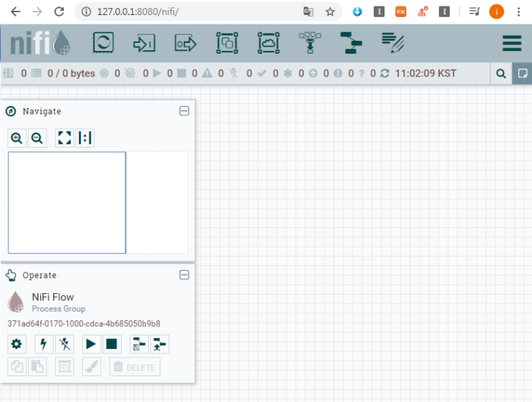Open the orange profile avatar

[x=496, y=12]
